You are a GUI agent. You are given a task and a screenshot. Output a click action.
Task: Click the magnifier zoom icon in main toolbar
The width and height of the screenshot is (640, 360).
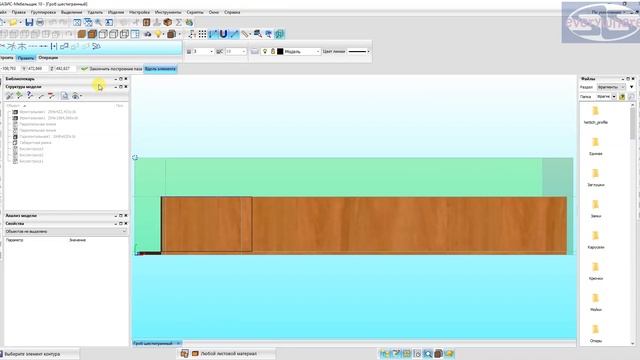pyautogui.click(x=98, y=22)
